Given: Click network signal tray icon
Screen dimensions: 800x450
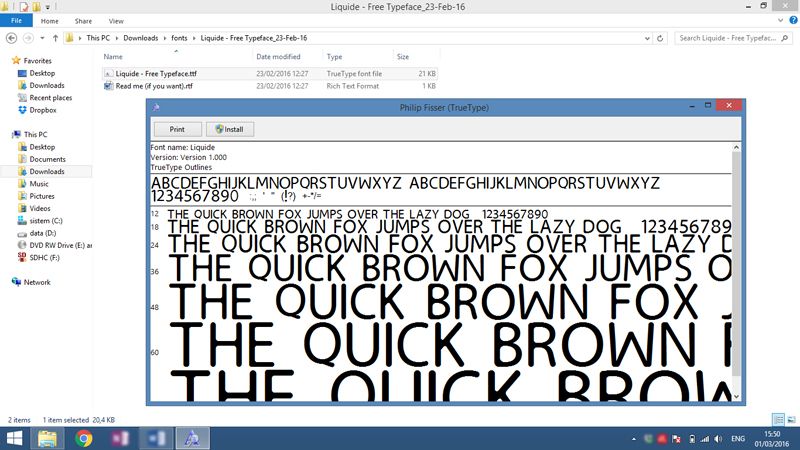Looking at the screenshot, I should click(705, 439).
